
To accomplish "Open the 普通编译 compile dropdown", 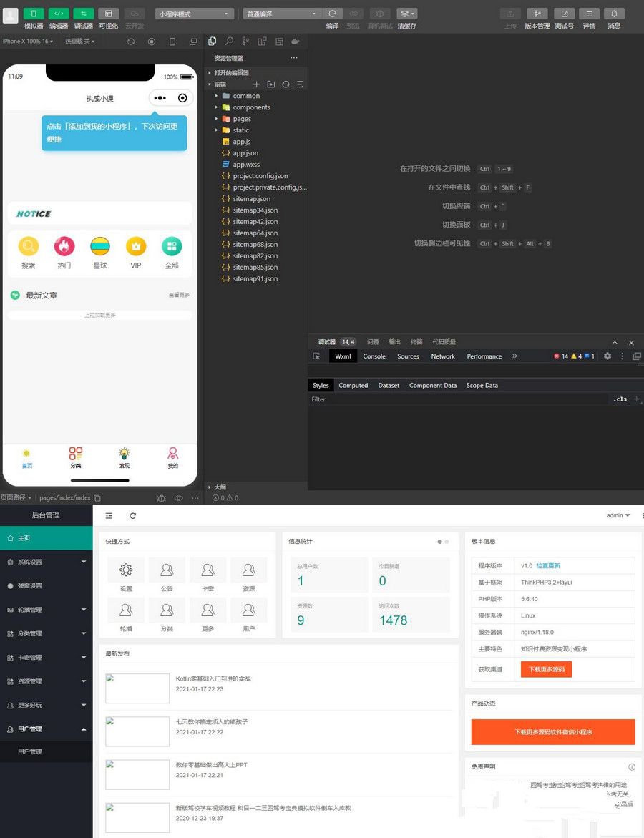I will [x=282, y=14].
